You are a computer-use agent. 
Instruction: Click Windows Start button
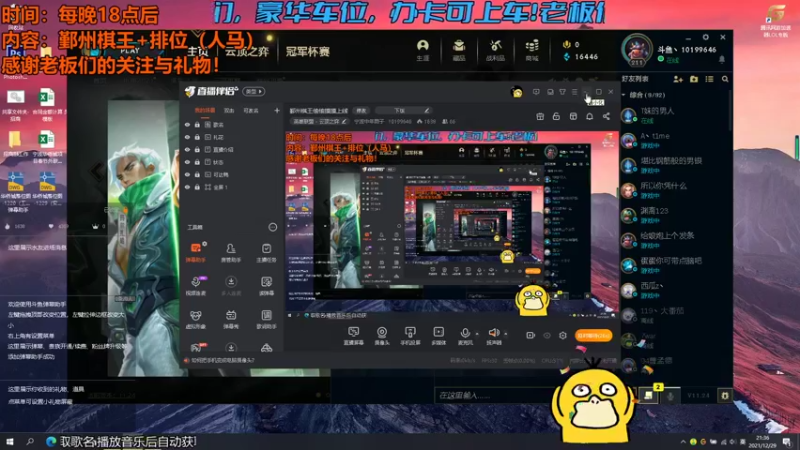(x=9, y=441)
